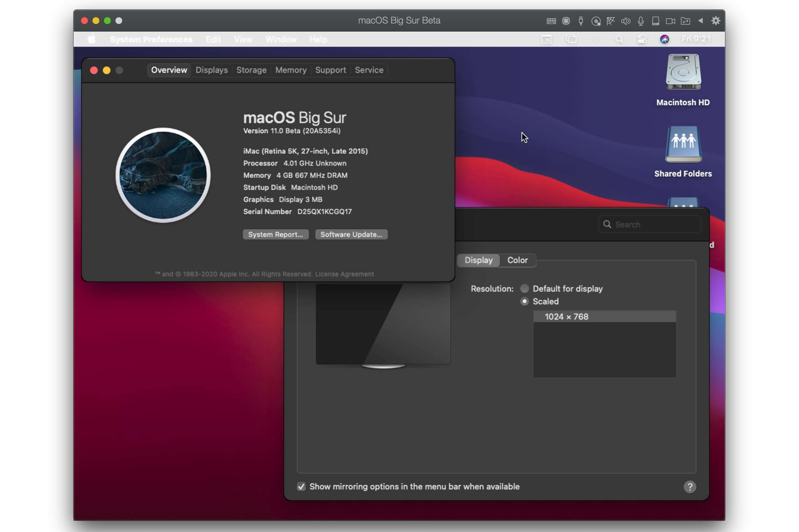
Task: Click the Color tab in display settings
Action: click(x=517, y=260)
